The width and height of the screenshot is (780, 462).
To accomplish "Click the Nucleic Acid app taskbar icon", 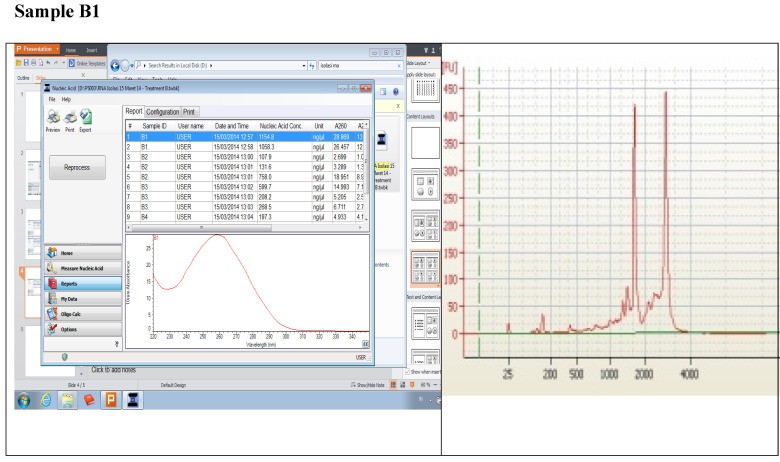I will click(133, 400).
